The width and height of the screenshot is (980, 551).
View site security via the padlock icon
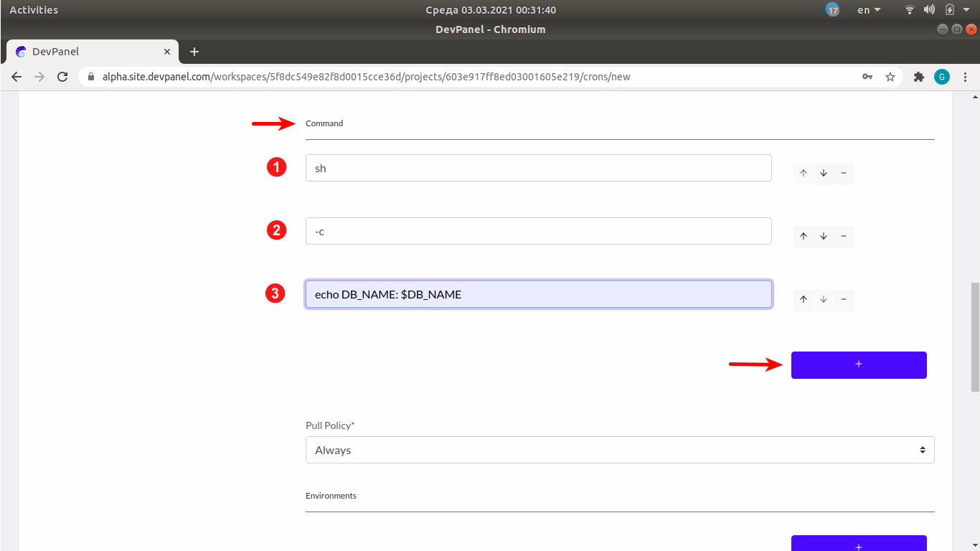click(90, 76)
